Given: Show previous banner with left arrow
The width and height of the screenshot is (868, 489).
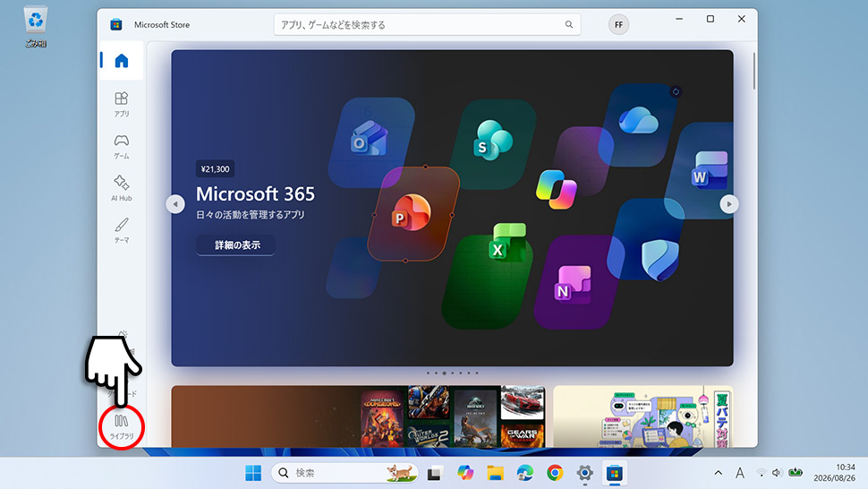Looking at the screenshot, I should pos(175,204).
